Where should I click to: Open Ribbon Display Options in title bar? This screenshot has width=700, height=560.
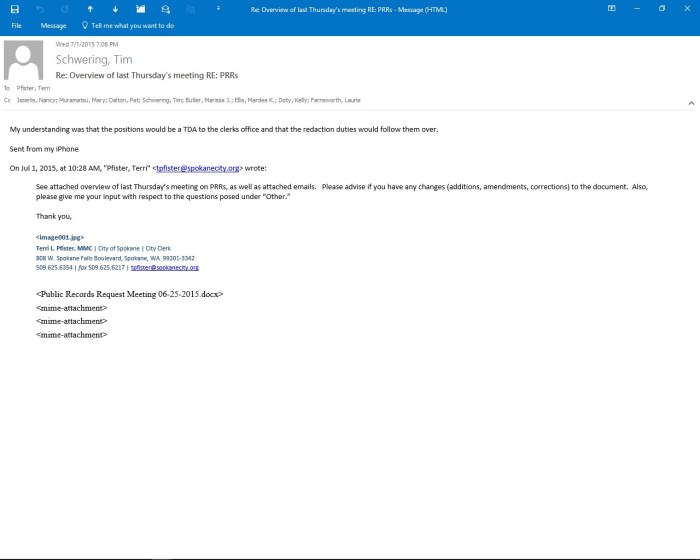611,8
